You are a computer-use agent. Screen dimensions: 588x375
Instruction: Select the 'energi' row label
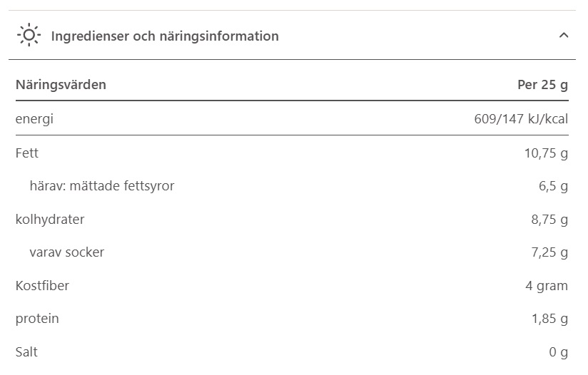(x=34, y=119)
